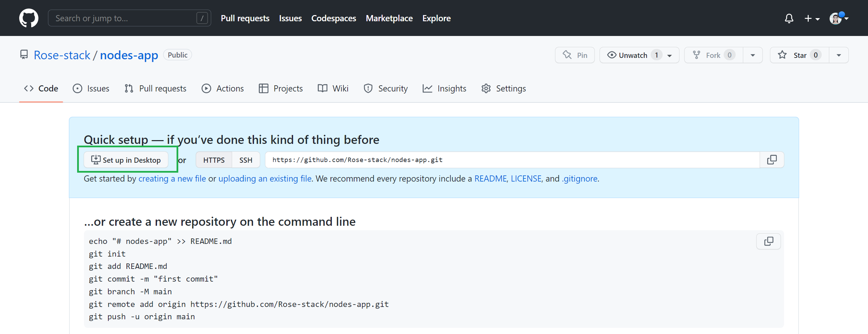Follow the 'creating a new file' link
This screenshot has height=334, width=868.
click(172, 178)
